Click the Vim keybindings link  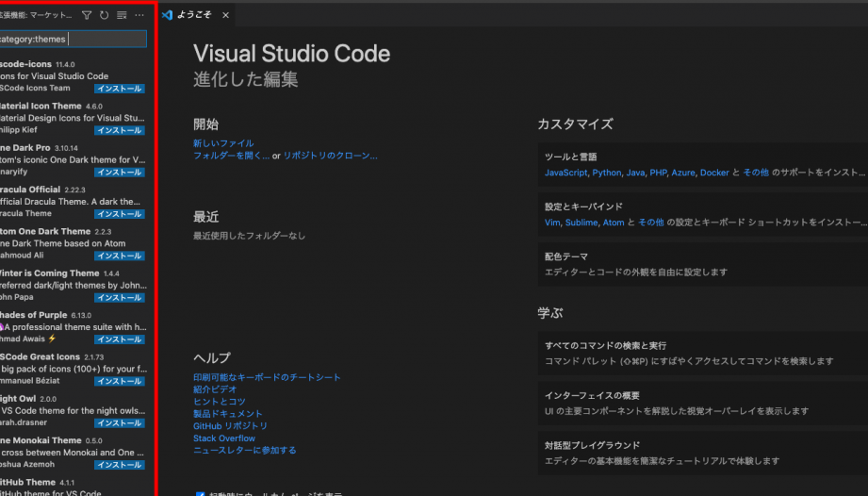pos(552,223)
